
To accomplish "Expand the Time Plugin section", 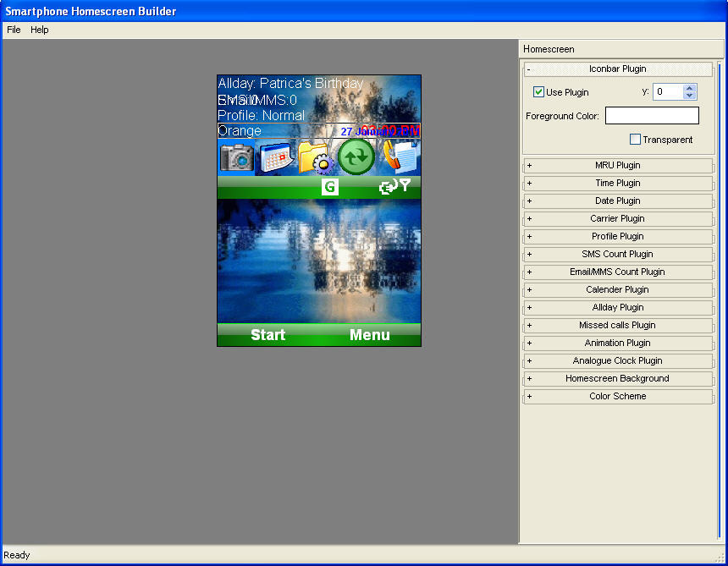I will pyautogui.click(x=617, y=184).
